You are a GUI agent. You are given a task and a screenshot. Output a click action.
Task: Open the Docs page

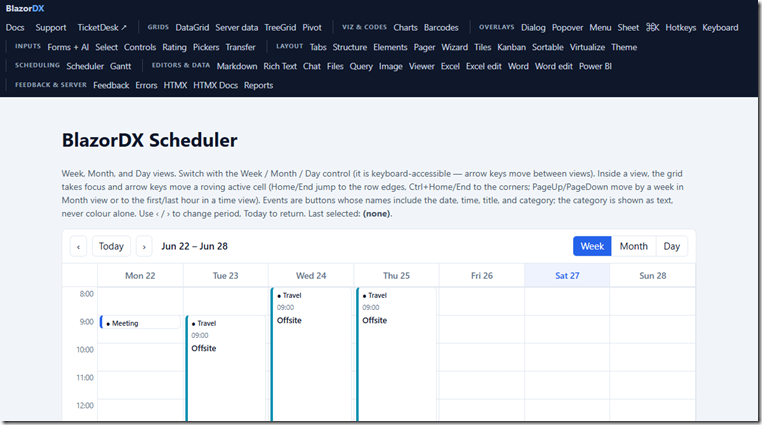(x=15, y=28)
